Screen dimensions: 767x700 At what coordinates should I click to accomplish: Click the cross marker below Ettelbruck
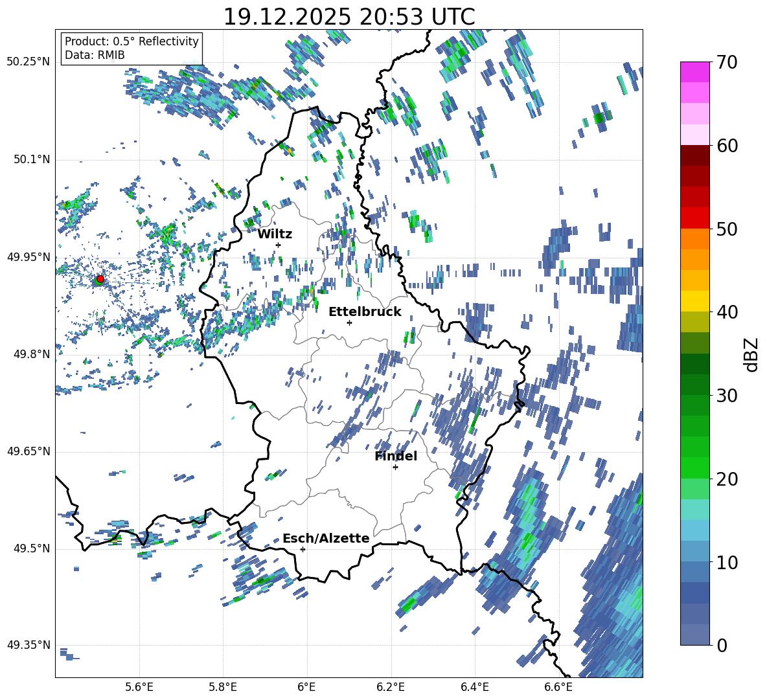349,322
